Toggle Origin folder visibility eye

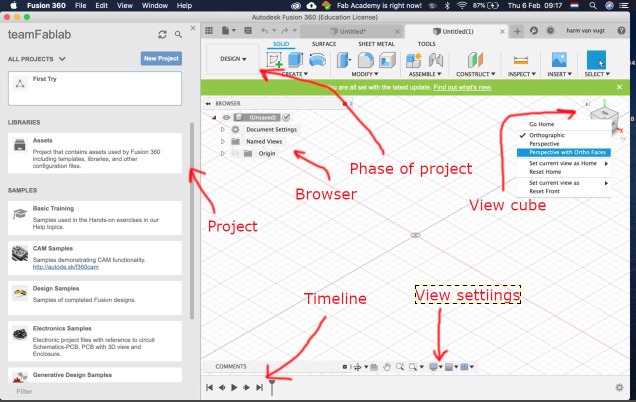[x=235, y=154]
